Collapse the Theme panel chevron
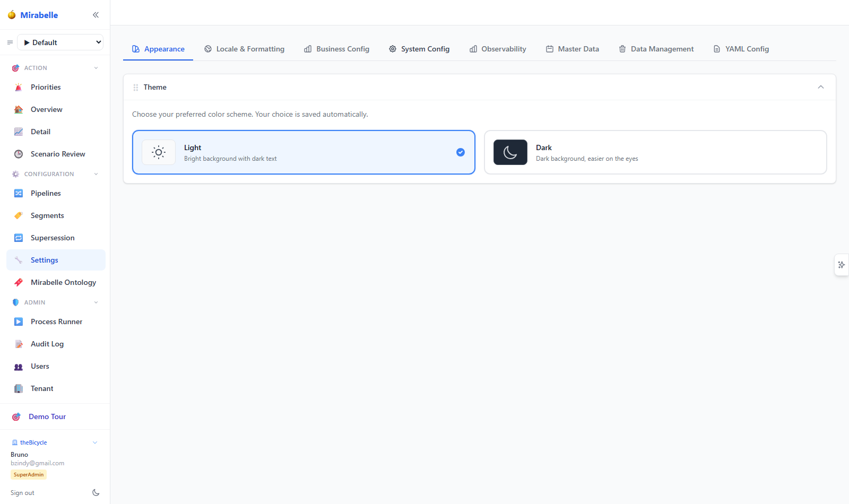The image size is (849, 504). tap(821, 87)
